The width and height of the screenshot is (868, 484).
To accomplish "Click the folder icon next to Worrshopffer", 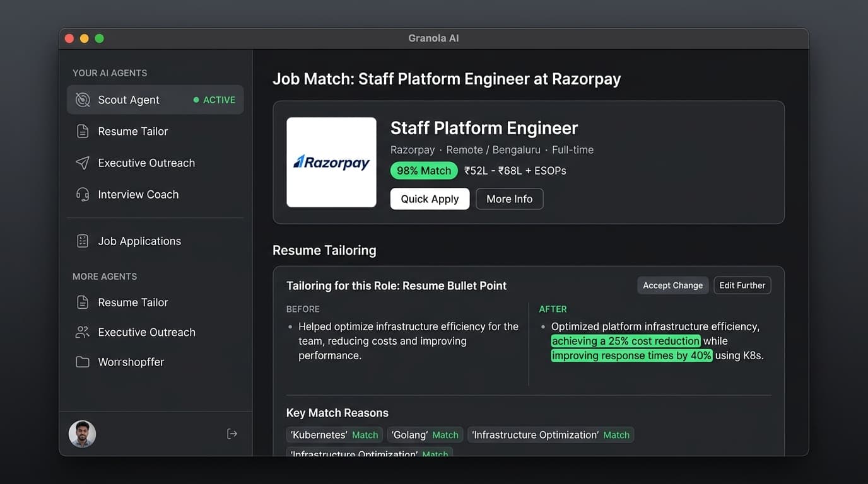I will (83, 362).
